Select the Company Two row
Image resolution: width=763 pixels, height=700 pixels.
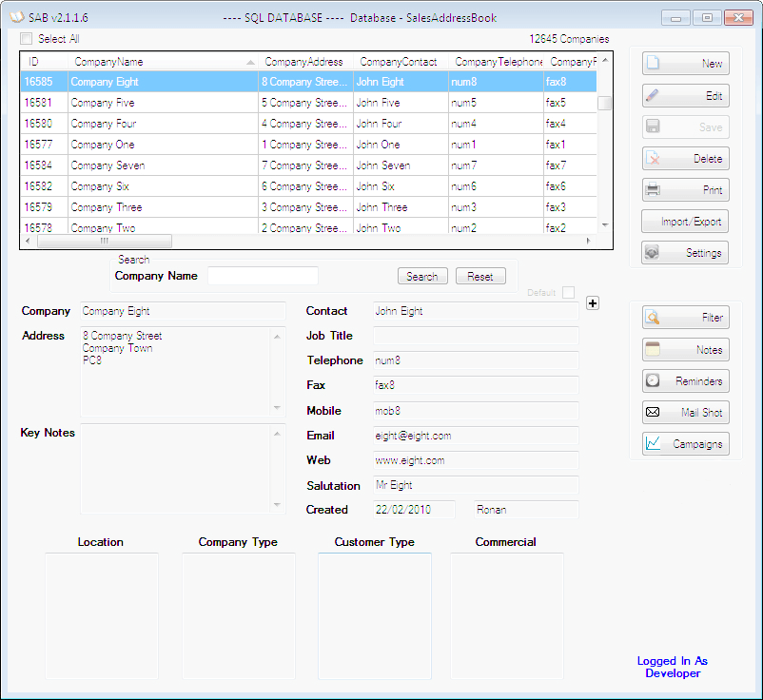pyautogui.click(x=308, y=226)
